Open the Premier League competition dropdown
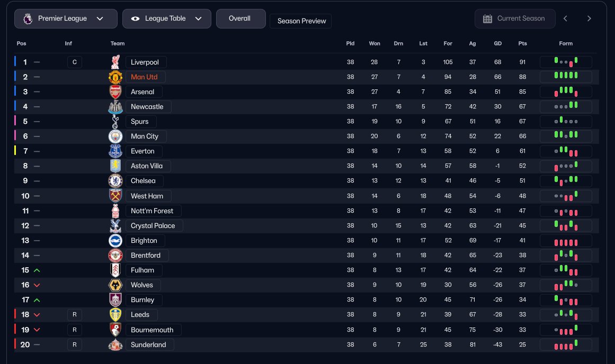The height and width of the screenshot is (364, 615). (66, 19)
